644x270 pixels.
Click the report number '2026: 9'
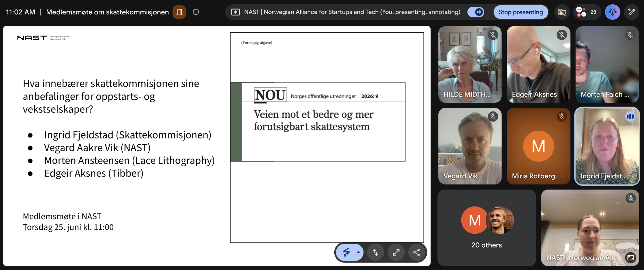pos(370,96)
